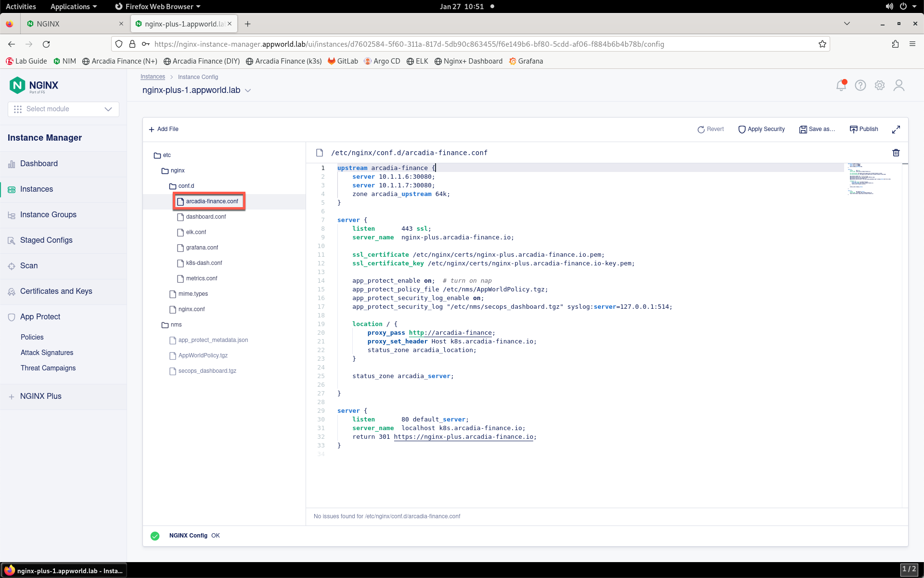Go to Instances in sidebar

(x=64, y=189)
